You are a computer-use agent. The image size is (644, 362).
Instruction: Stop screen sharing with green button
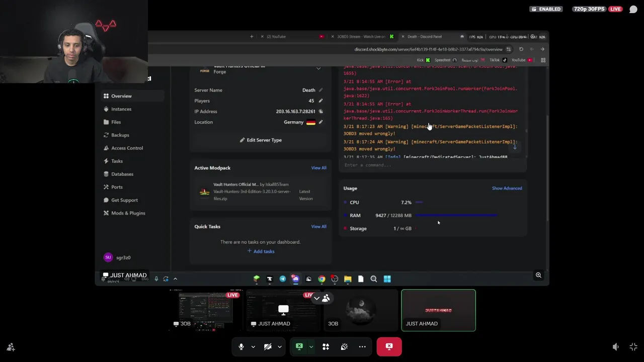click(x=299, y=346)
